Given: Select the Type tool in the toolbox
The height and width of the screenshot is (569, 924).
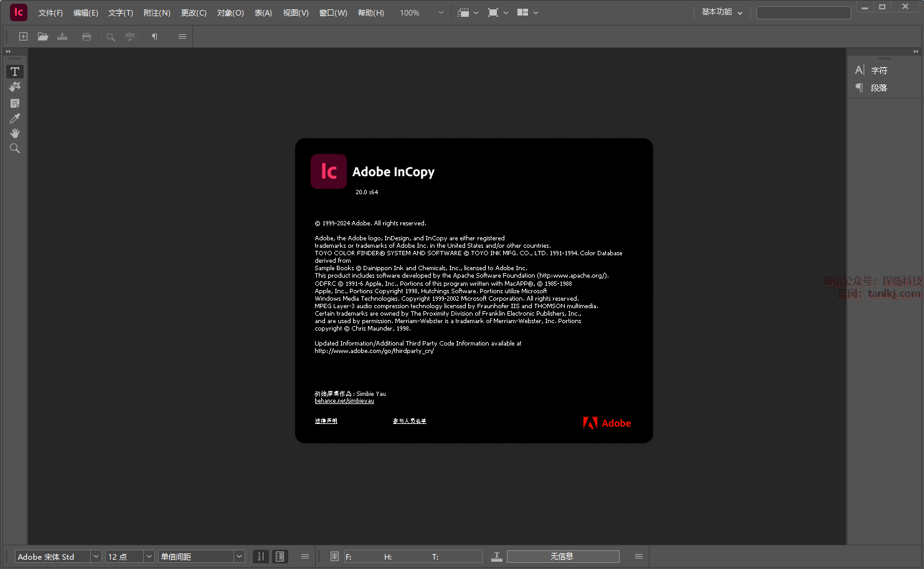Looking at the screenshot, I should tap(15, 72).
